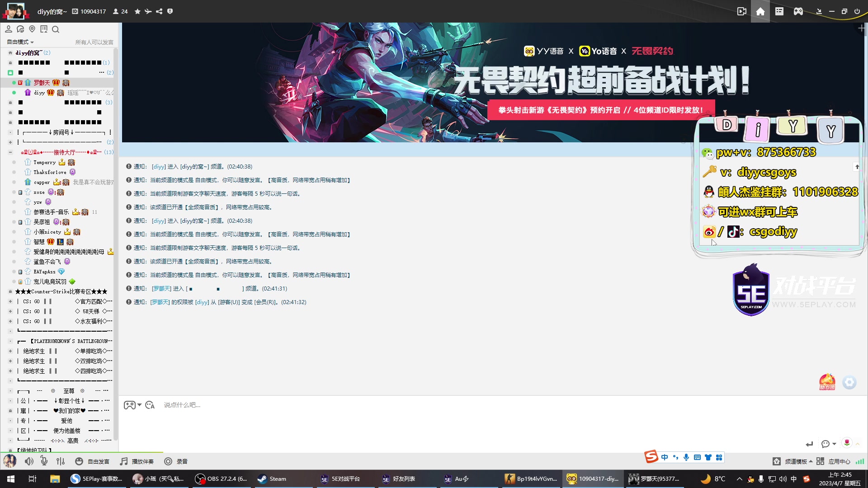
Task: Click the system tray volume icon
Action: point(783,479)
